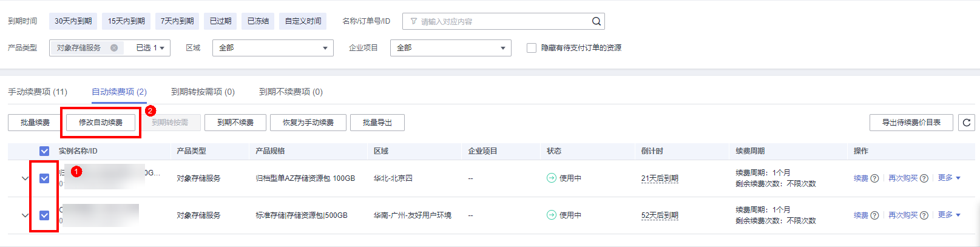Viewport: 980px width, 247px height.
Task: Expand the first row details chevron
Action: [25, 178]
